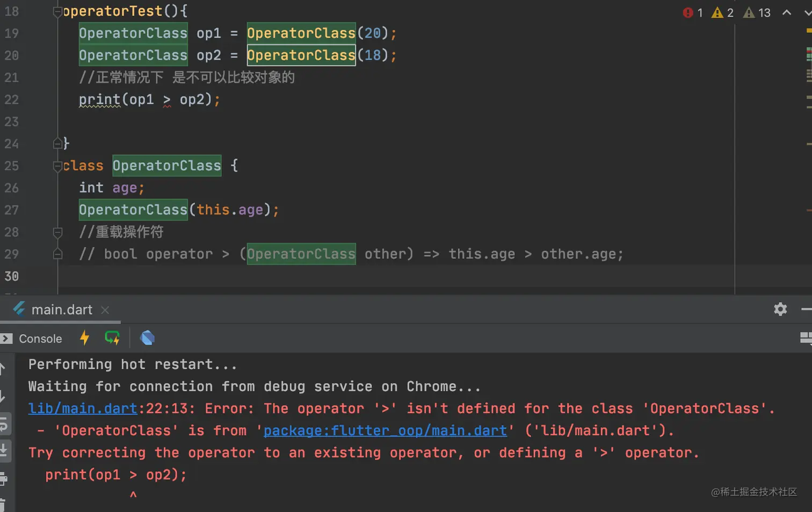Click the red error count indicator
This screenshot has width=812, height=512.
pyautogui.click(x=692, y=12)
